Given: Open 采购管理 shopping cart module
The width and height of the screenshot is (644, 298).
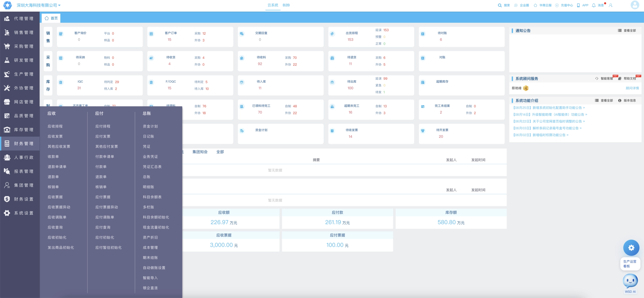Looking at the screenshot, I should click(20, 46).
